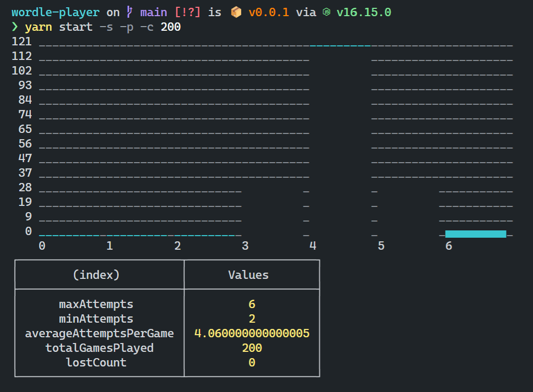This screenshot has width=533, height=392.
Task: Click the yarn command word
Action: (39, 27)
